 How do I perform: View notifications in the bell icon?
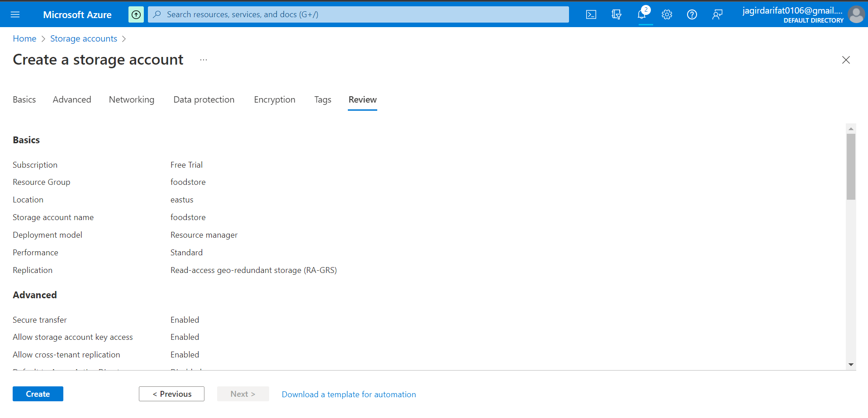point(642,14)
